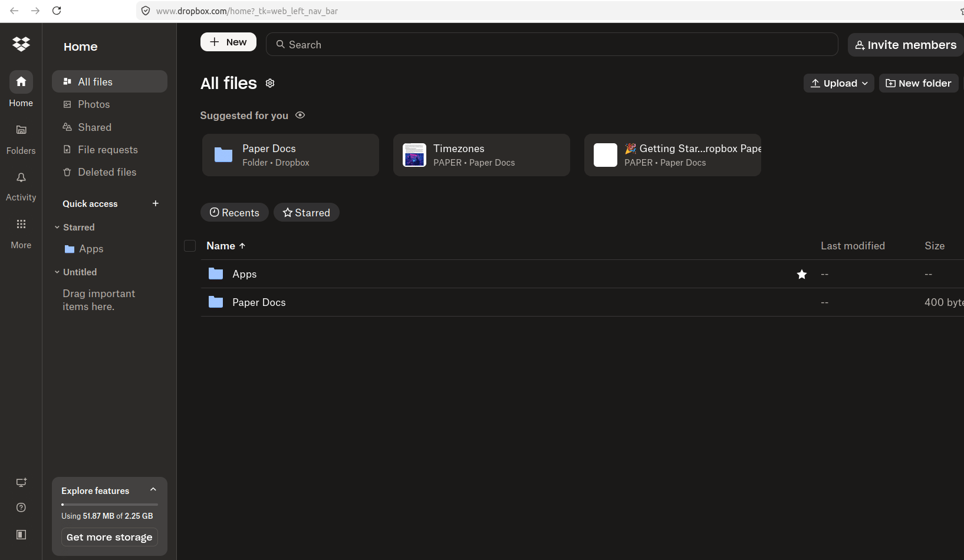Reload the page with the refresh icon
This screenshot has height=560, width=964.
[x=57, y=11]
